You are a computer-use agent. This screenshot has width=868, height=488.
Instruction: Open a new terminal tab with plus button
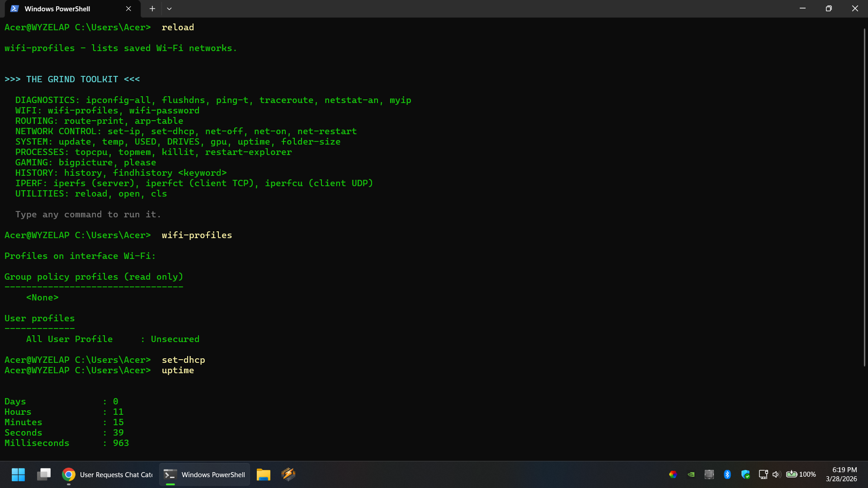click(152, 9)
